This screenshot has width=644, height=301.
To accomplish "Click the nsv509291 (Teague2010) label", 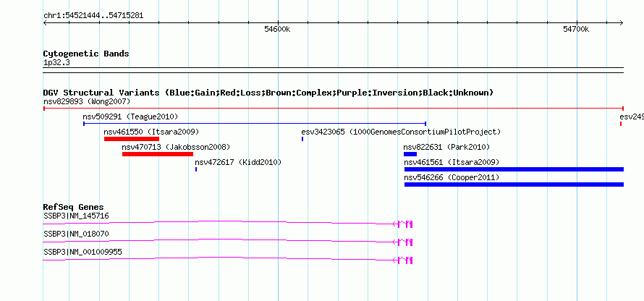I will click(x=130, y=116).
